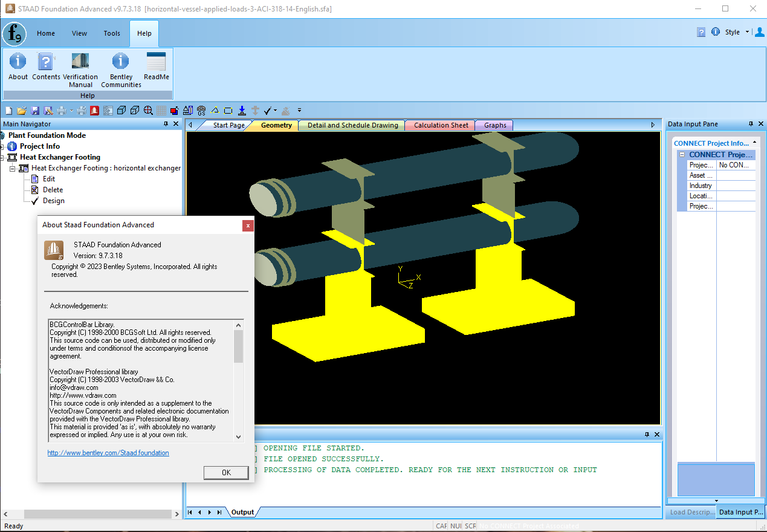Select Edit under Heat Exchanger Footing
This screenshot has width=767, height=532.
49,179
